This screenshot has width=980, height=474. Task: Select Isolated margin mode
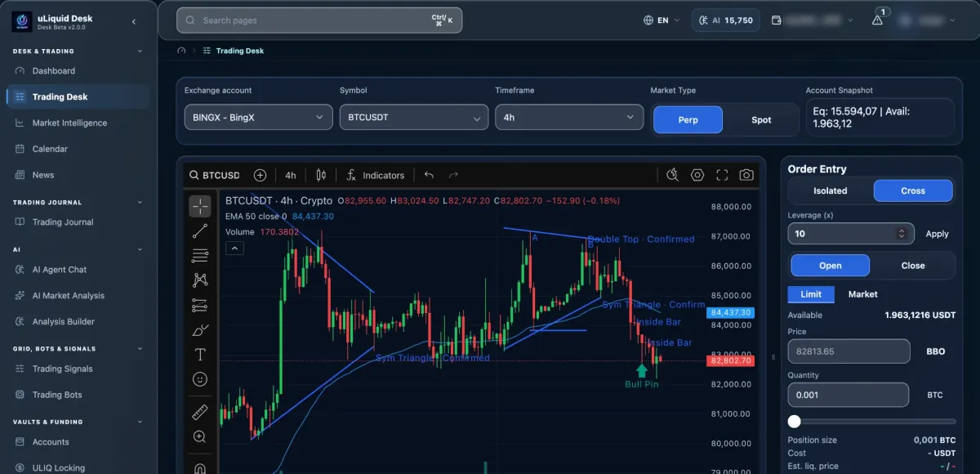(x=831, y=190)
